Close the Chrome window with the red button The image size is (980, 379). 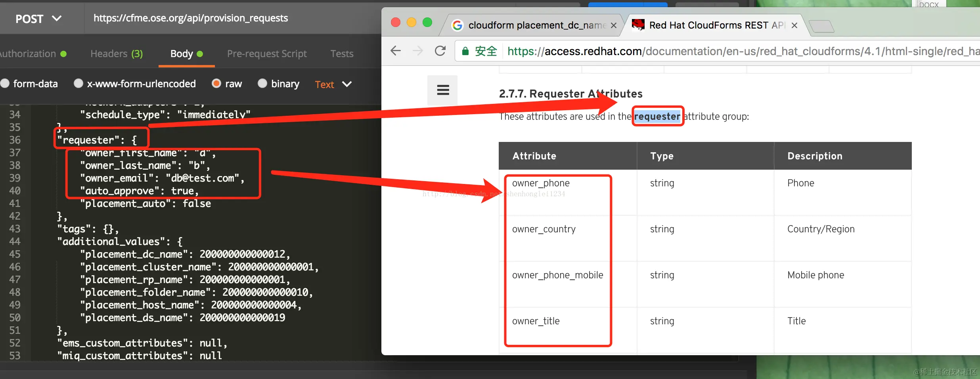click(x=396, y=22)
